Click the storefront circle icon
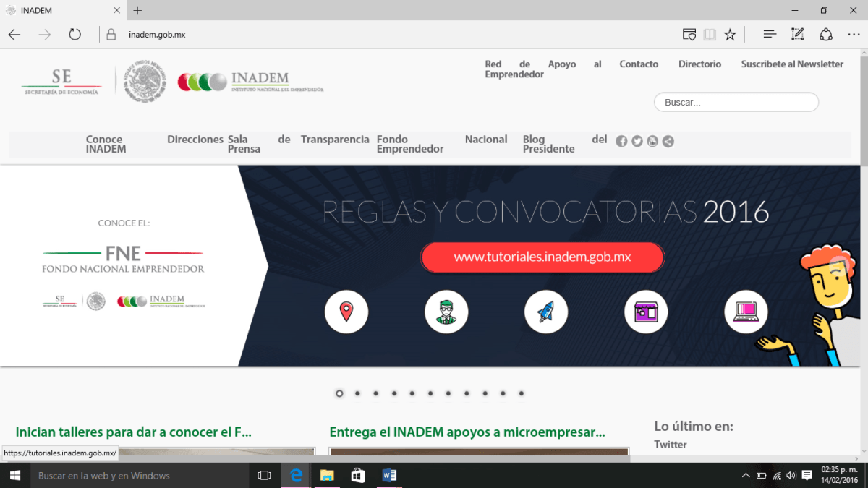868x488 pixels. tap(646, 312)
